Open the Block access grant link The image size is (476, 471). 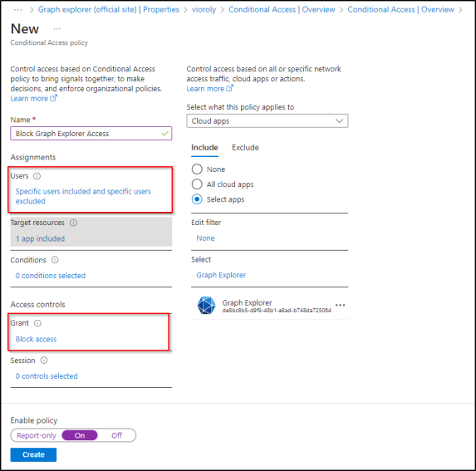click(36, 339)
